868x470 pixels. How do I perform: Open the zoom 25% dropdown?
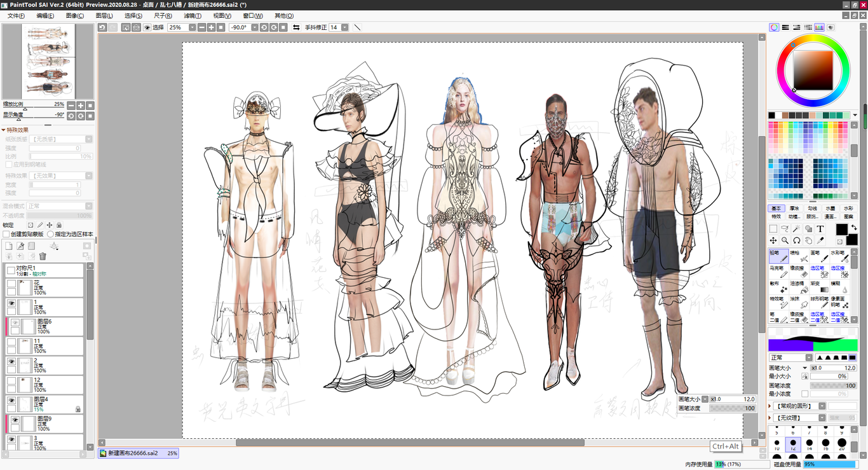pyautogui.click(x=193, y=27)
